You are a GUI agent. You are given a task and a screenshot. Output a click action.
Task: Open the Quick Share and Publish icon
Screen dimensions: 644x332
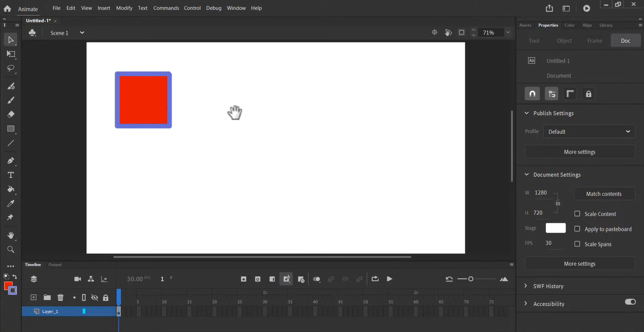point(549,9)
